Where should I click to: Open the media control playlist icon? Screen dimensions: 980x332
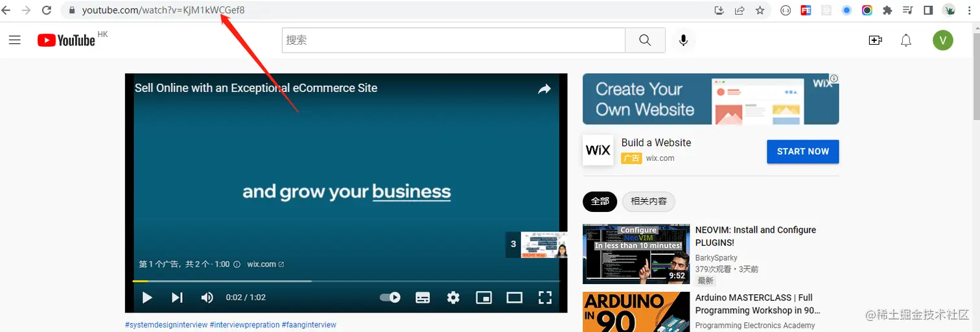click(907, 10)
